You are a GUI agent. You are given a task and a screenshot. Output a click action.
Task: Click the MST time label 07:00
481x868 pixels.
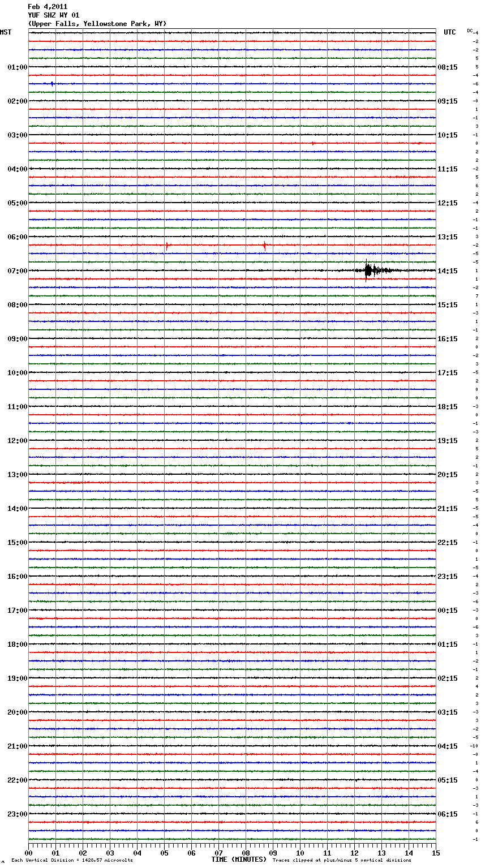[x=18, y=271]
